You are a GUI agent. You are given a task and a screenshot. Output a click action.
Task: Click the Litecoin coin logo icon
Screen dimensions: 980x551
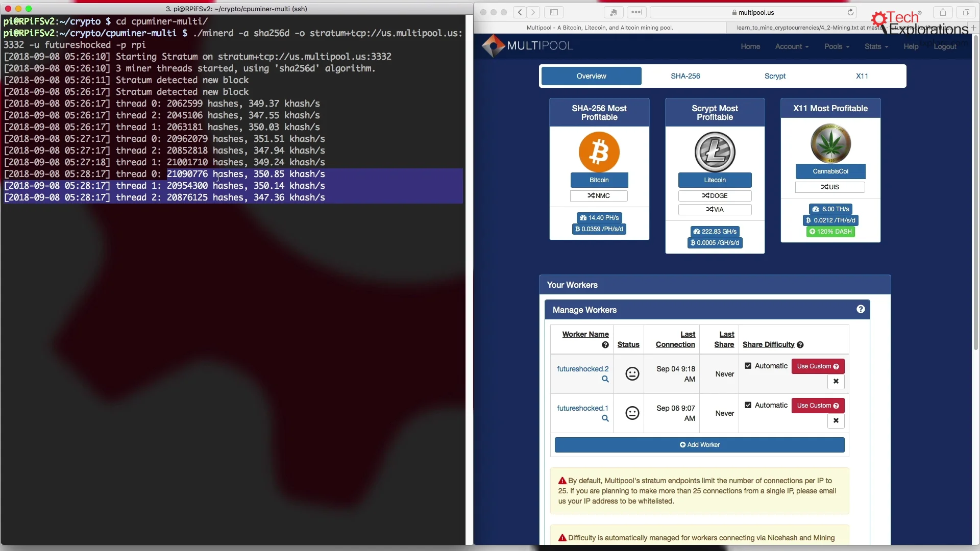click(x=715, y=152)
